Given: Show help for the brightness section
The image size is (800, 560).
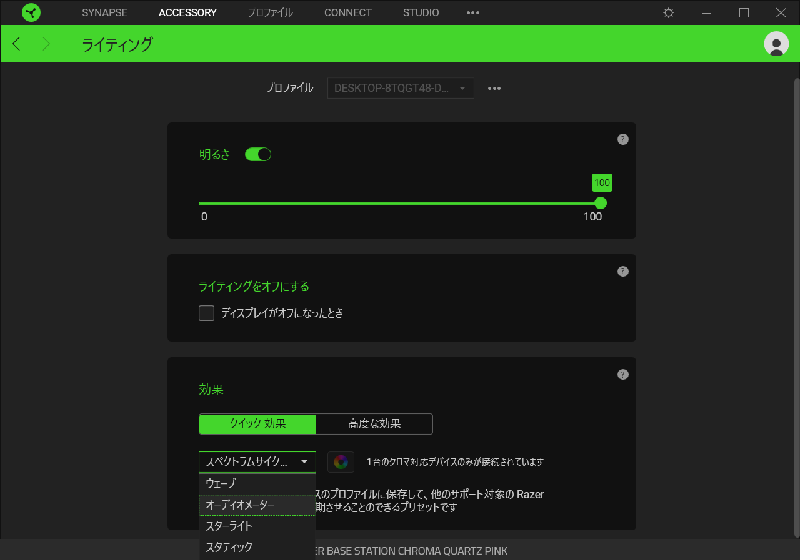Looking at the screenshot, I should (x=622, y=139).
